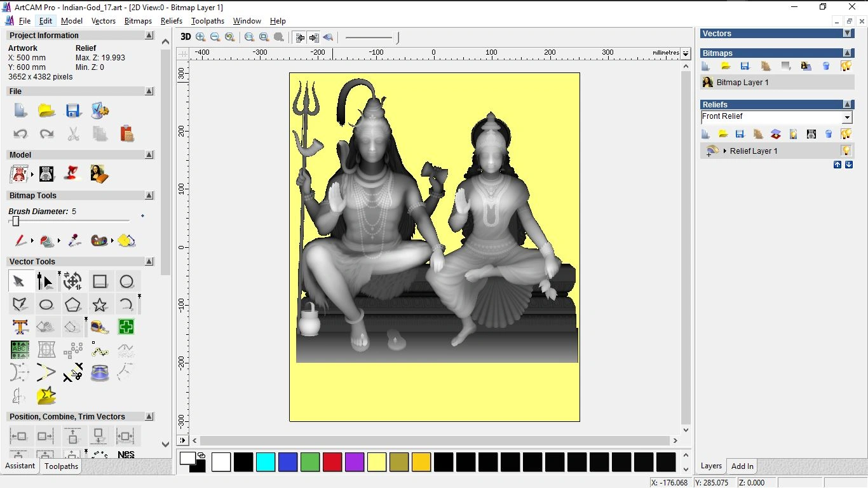
Task: Select the yellow color swatch in the palette
Action: point(377,462)
